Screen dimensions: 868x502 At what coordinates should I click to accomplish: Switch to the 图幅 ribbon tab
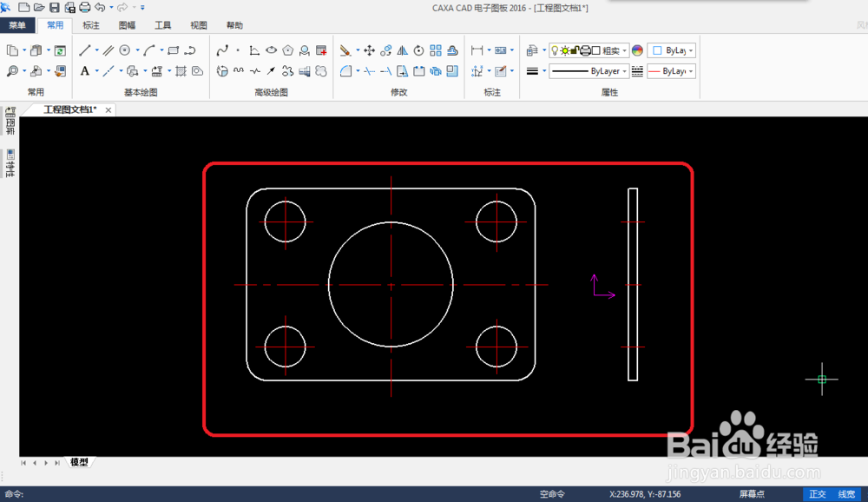[x=127, y=25]
